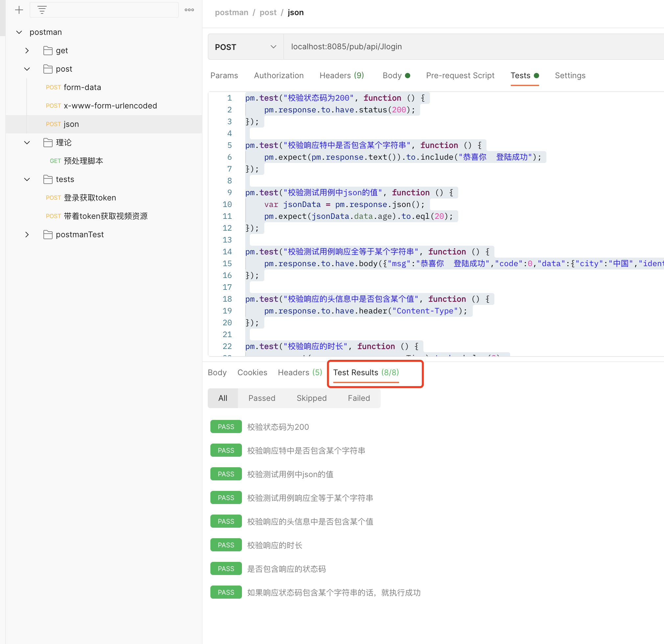Click the 理论 folder icon
The width and height of the screenshot is (664, 644).
coord(48,143)
